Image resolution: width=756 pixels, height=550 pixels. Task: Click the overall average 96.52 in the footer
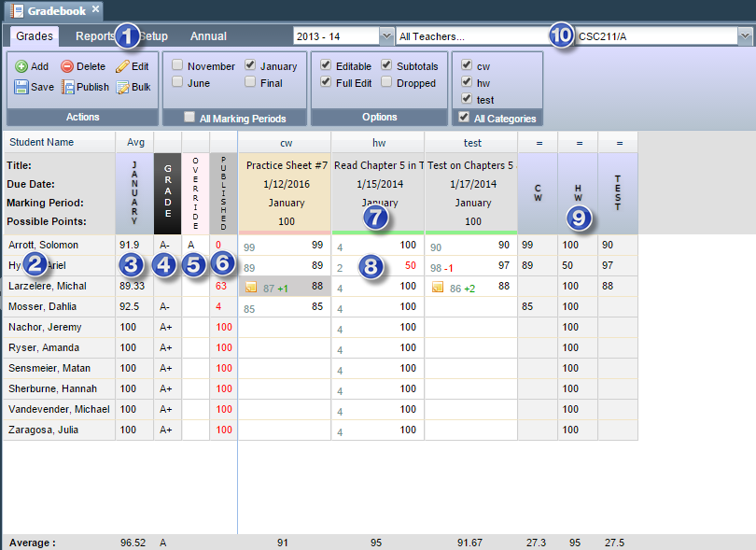[x=133, y=543]
